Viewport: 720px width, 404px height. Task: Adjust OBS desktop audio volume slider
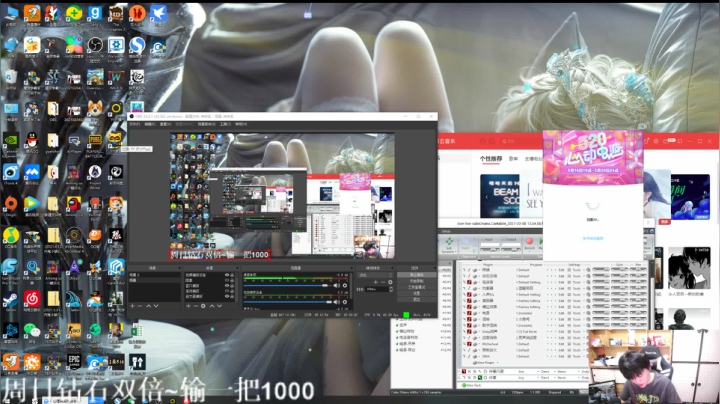point(287,286)
